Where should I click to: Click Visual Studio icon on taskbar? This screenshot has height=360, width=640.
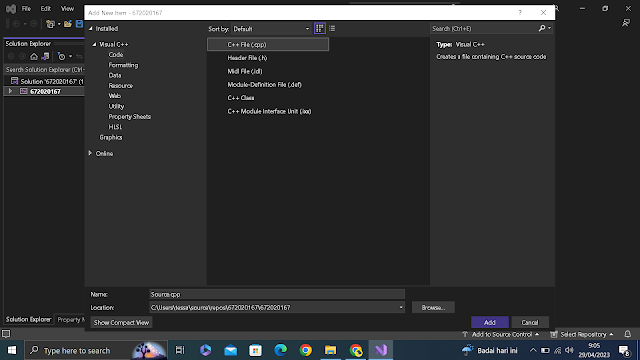(x=381, y=350)
